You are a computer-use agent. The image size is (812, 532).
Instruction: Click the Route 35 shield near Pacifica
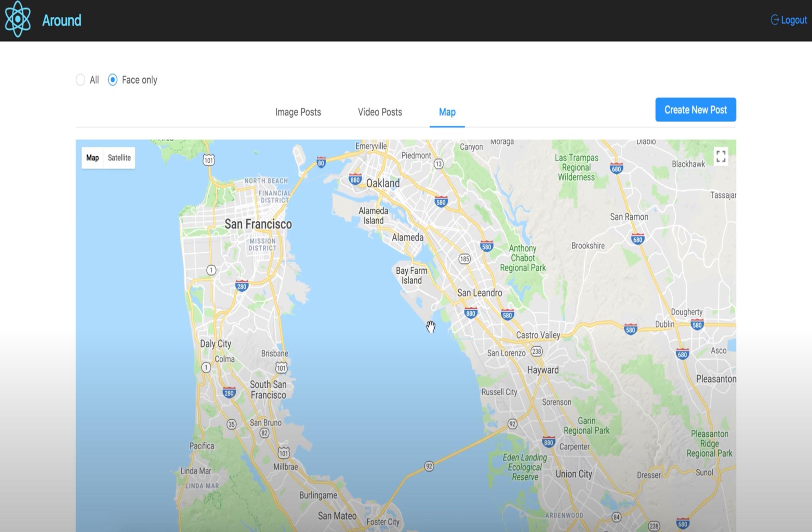(x=231, y=424)
